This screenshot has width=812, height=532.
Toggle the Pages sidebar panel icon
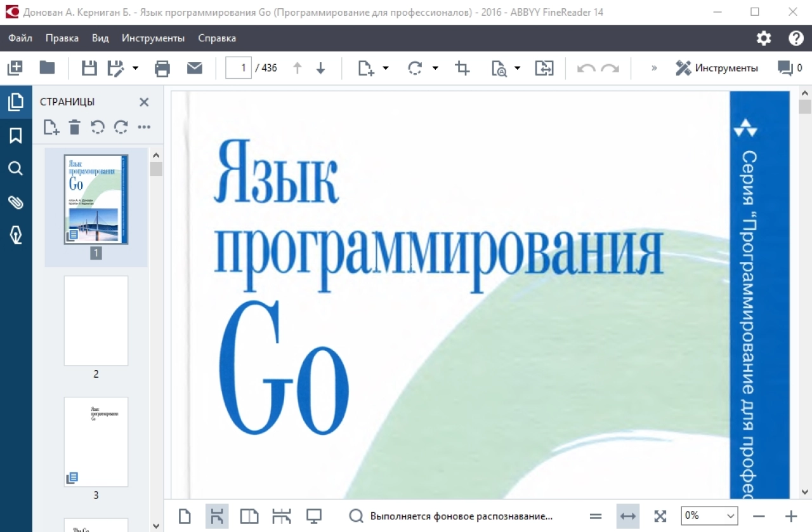16,102
